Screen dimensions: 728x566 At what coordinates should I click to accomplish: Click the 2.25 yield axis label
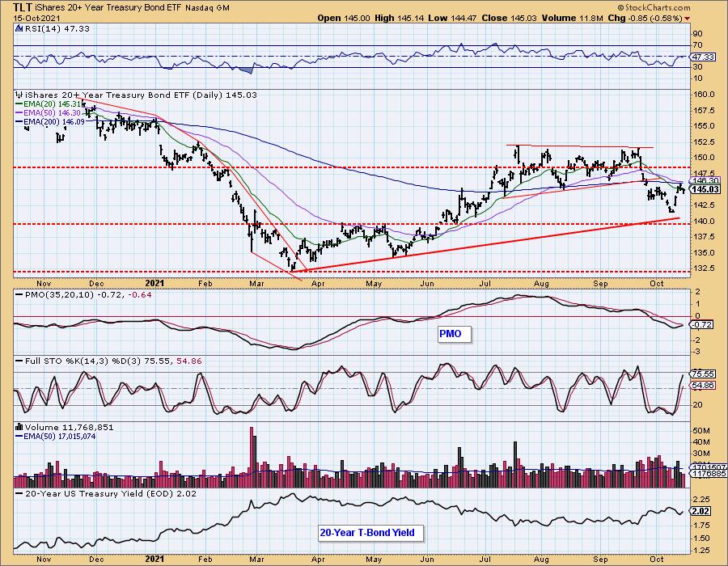pos(703,500)
